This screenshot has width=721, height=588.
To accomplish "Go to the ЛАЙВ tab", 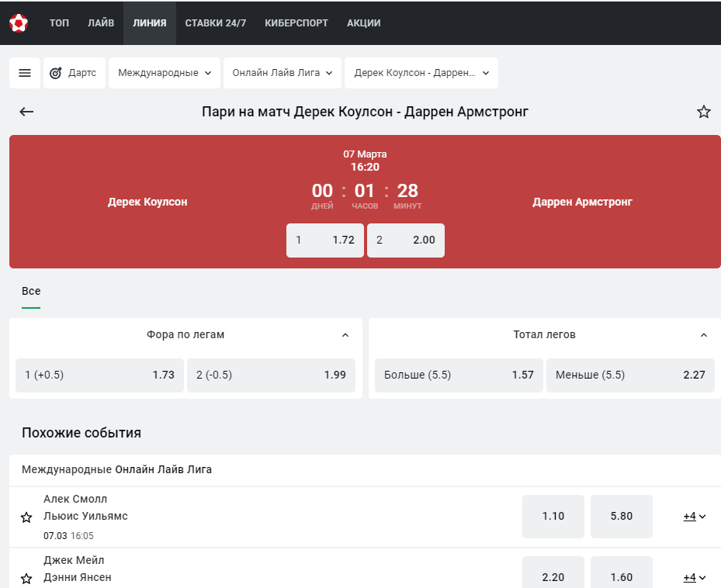I will 101,22.
